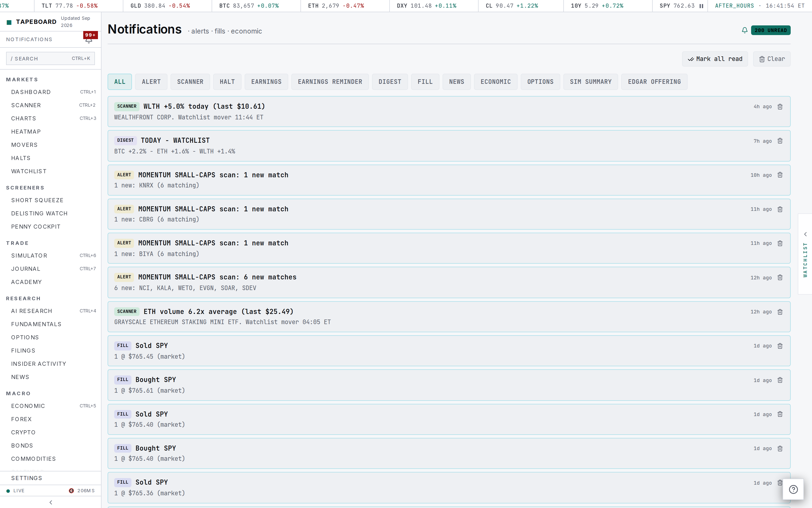Open the DASHBOARD page

pyautogui.click(x=50, y=92)
